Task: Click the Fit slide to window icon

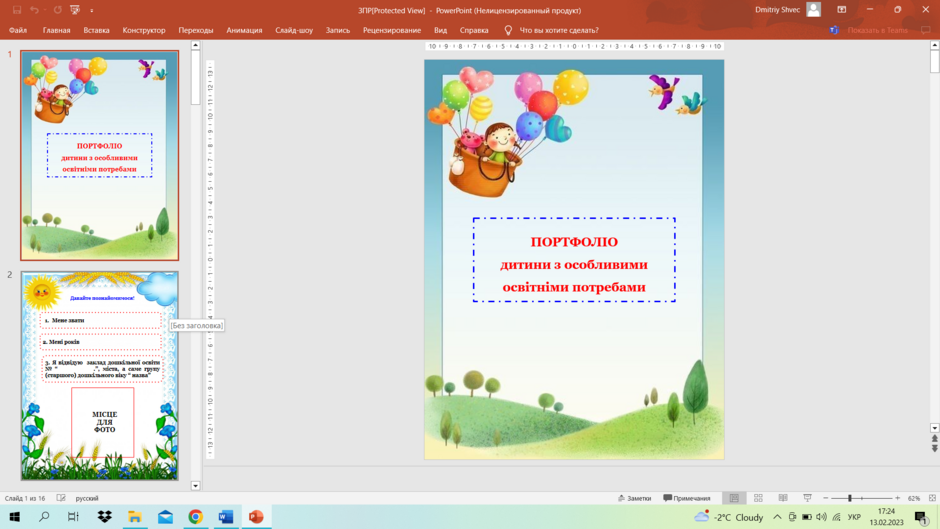Action: click(932, 498)
